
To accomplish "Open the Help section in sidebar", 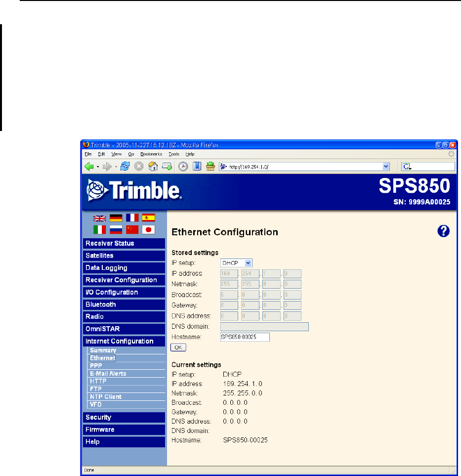I will coord(124,442).
